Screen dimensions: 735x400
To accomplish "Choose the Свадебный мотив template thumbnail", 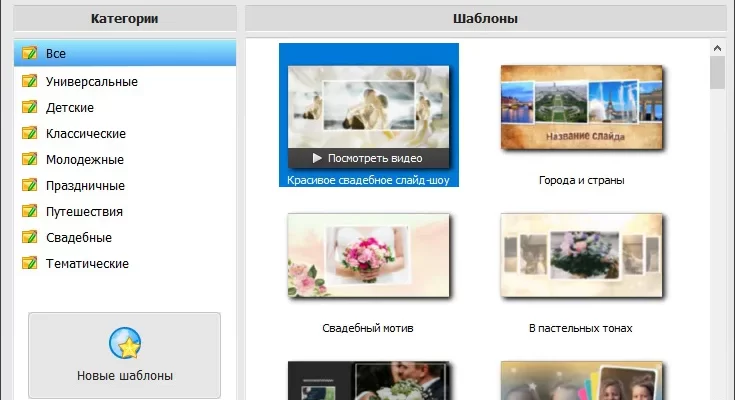I will pos(368,256).
